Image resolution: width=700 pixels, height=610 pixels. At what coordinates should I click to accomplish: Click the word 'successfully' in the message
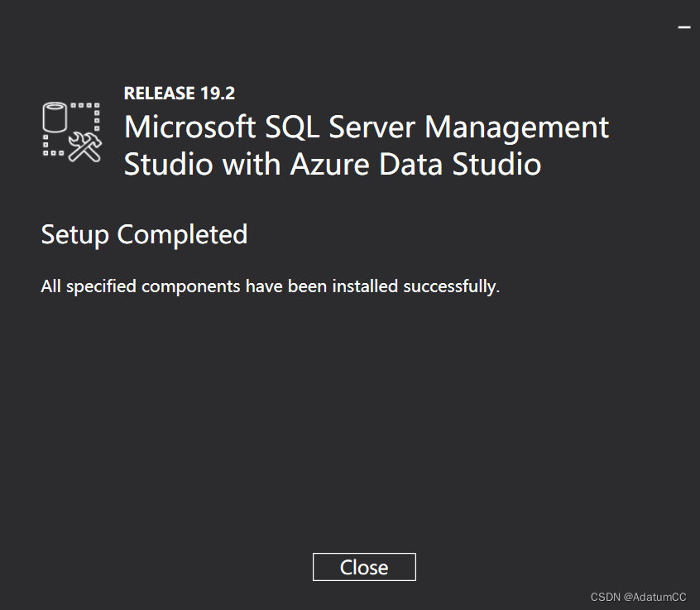[451, 287]
